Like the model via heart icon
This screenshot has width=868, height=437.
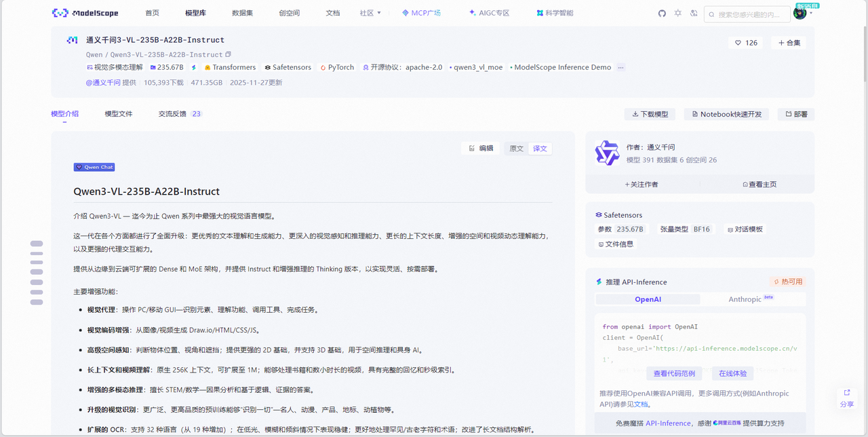pyautogui.click(x=745, y=43)
